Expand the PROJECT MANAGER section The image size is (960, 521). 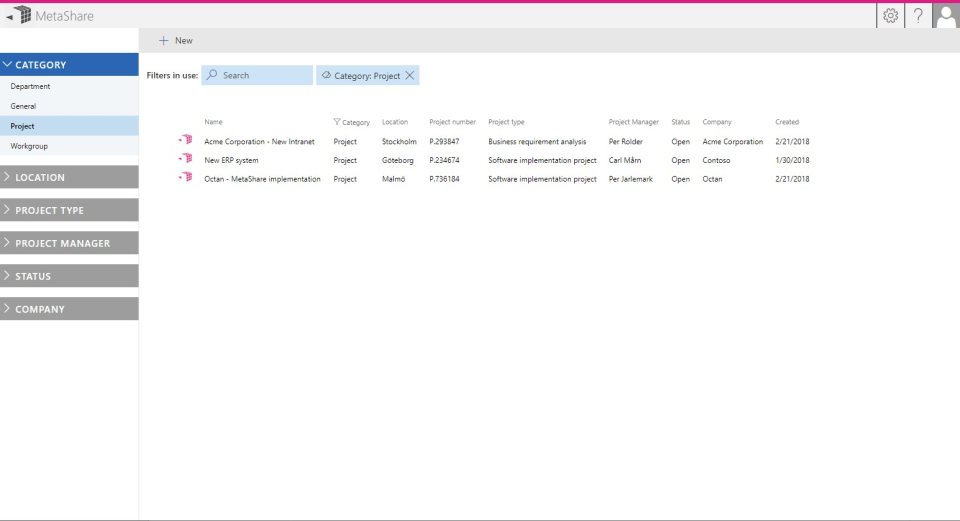coord(69,243)
